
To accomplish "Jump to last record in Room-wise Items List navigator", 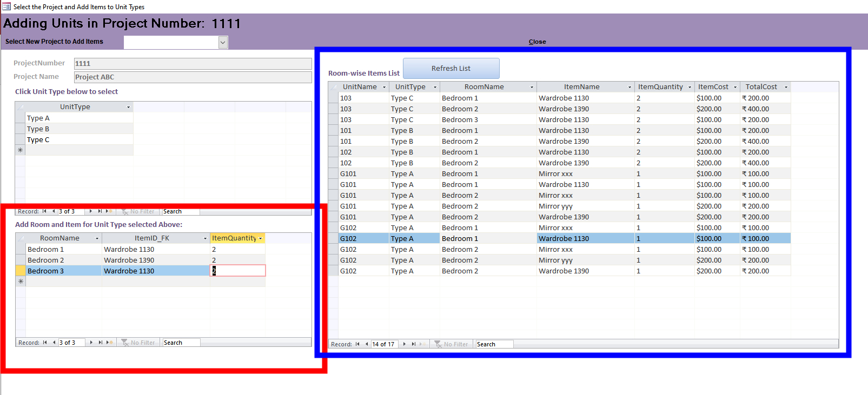I will pos(413,344).
